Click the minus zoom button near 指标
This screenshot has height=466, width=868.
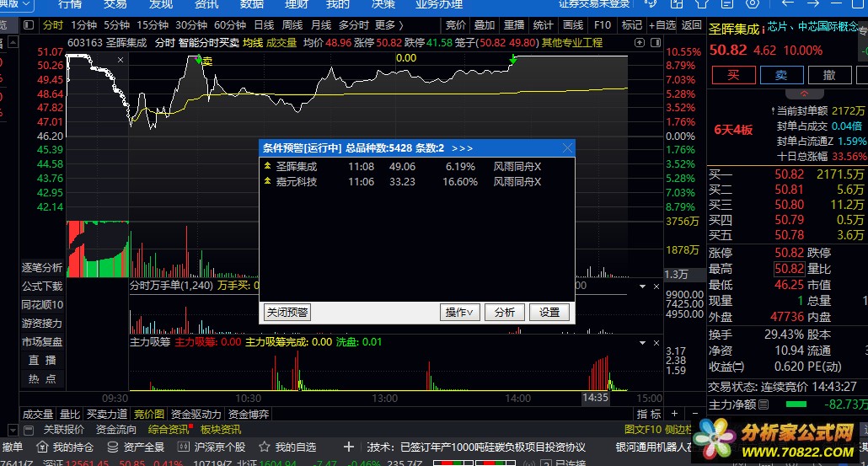695,414
